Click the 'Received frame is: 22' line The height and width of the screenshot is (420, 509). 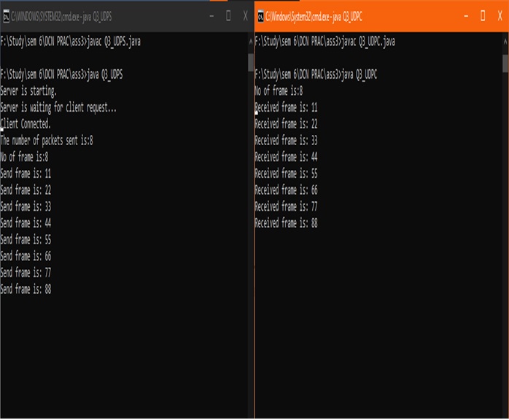(x=287, y=124)
